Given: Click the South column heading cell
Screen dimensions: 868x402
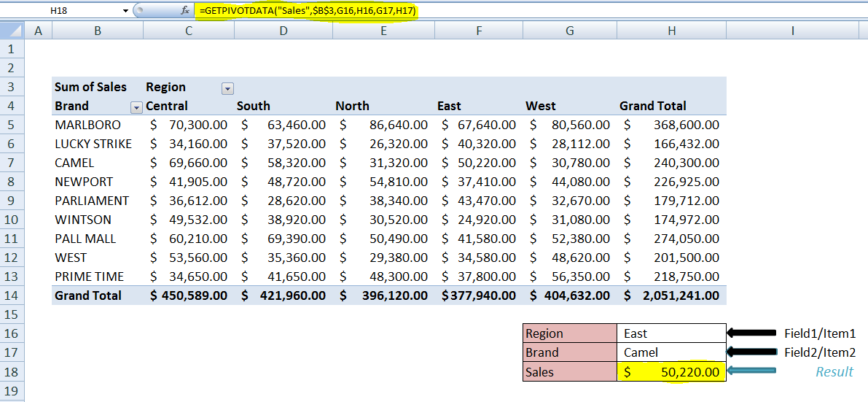Looking at the screenshot, I should pyautogui.click(x=284, y=106).
